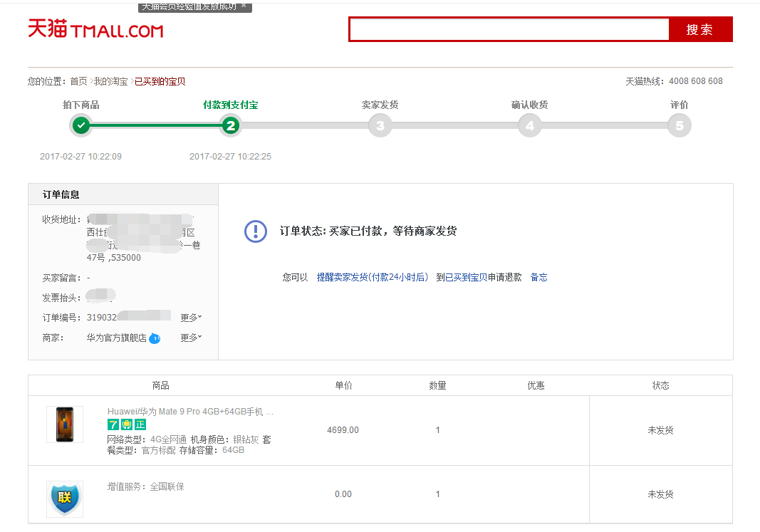The height and width of the screenshot is (532, 760).
Task: Click step 4 circle 确认收货
Action: coord(530,125)
